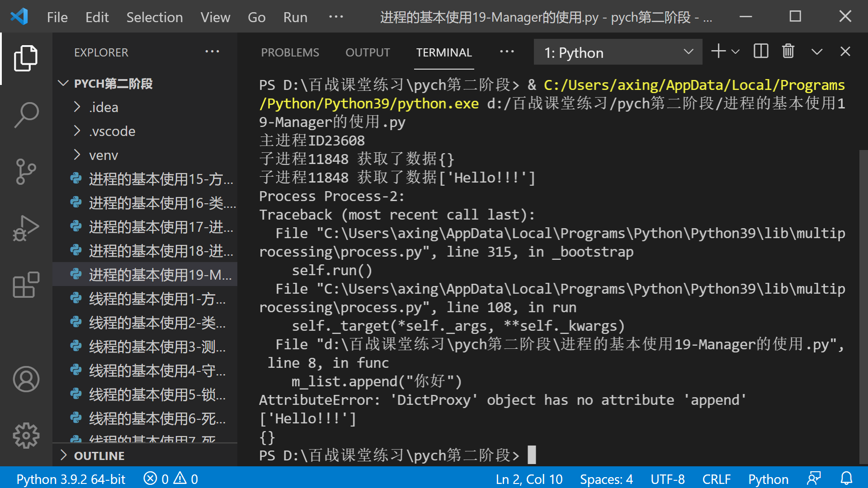Viewport: 868px width, 488px height.
Task: Open file 线程的基本使用2-类...
Action: point(145,323)
